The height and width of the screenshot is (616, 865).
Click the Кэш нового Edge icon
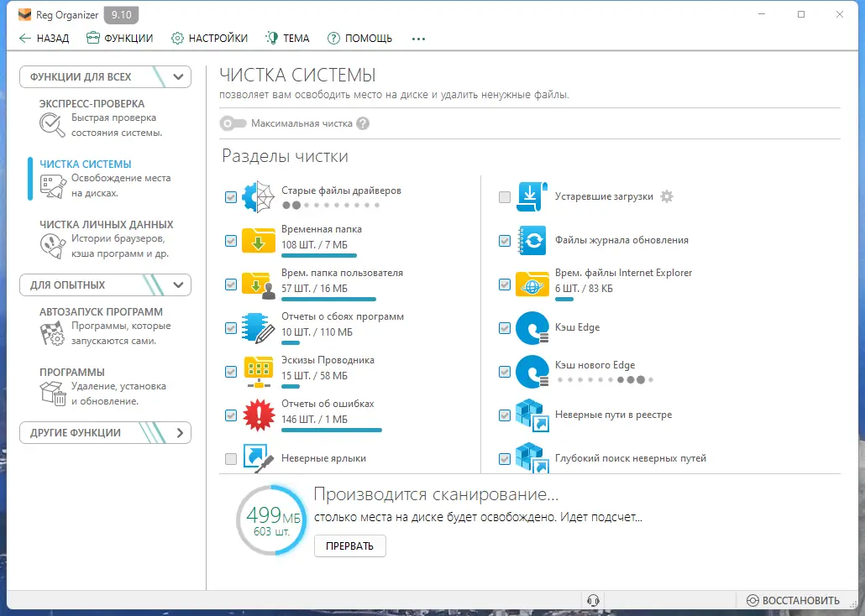(x=532, y=372)
